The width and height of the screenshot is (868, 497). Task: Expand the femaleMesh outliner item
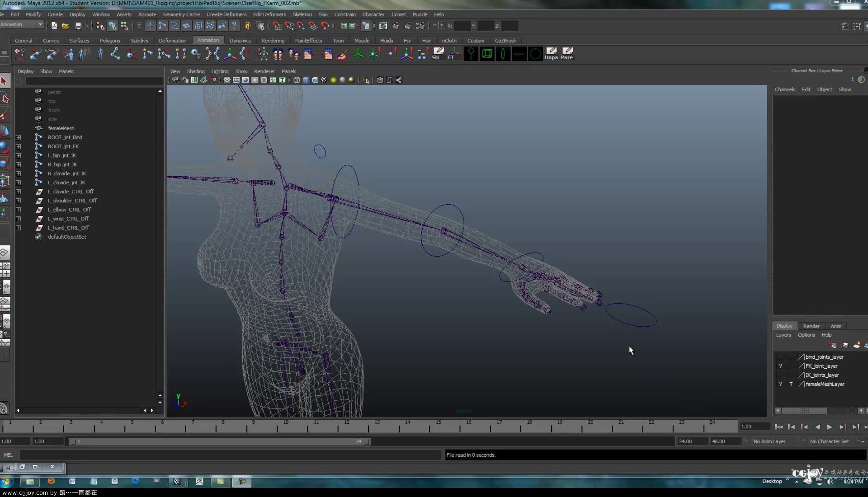pos(19,127)
